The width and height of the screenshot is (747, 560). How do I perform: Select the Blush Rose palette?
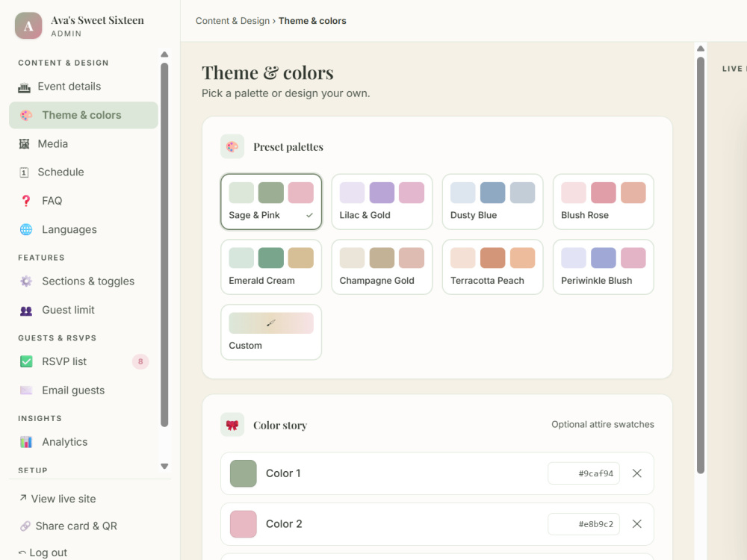(x=603, y=202)
